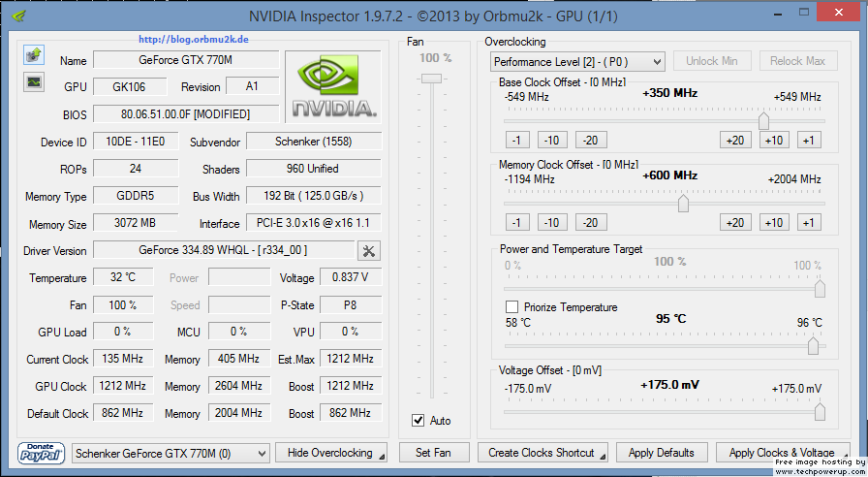Click the Memory value 2604 MHz
Viewport: 868px width, 477px height.
pos(239,386)
